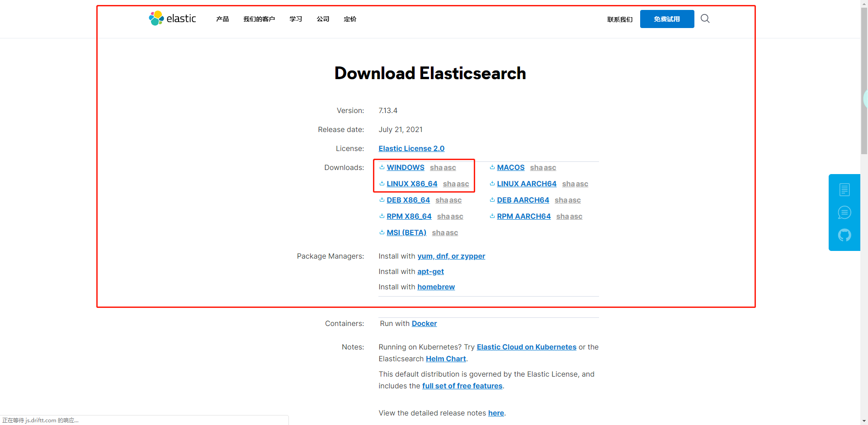
Task: Click download icon beside DEB AARCH64
Action: click(492, 200)
